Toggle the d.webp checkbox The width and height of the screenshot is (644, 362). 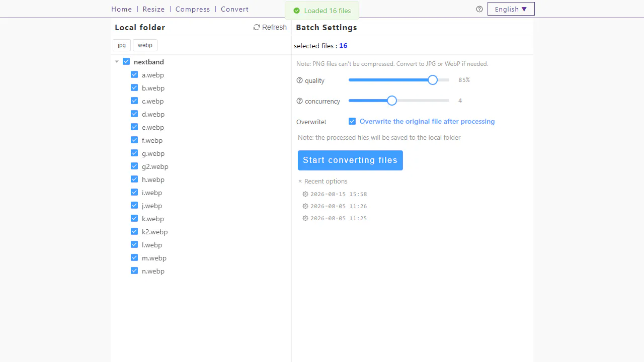[134, 114]
